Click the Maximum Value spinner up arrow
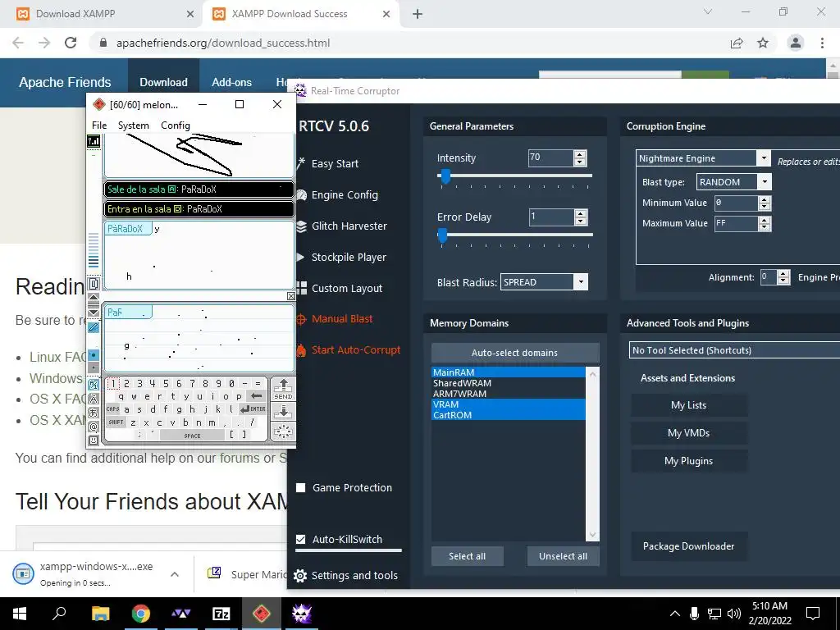 point(765,220)
